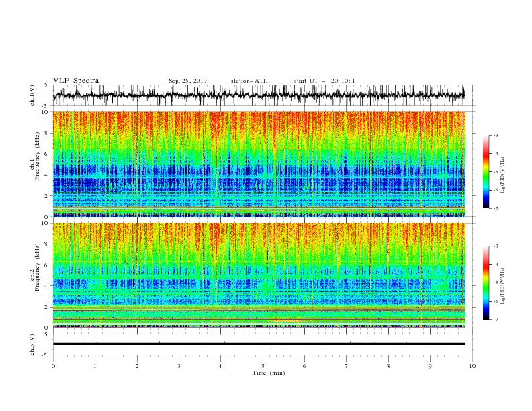Click the '6' kHz tick of ch.2 spectrogram

(47, 265)
